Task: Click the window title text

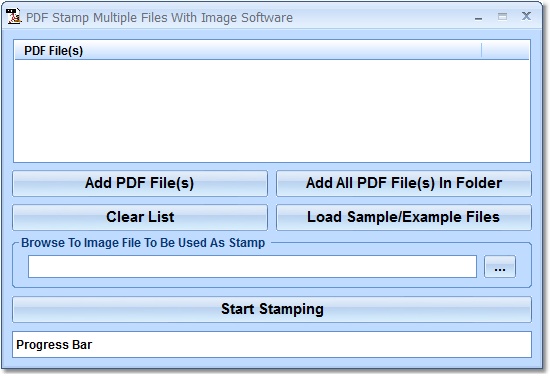Action: pos(159,18)
